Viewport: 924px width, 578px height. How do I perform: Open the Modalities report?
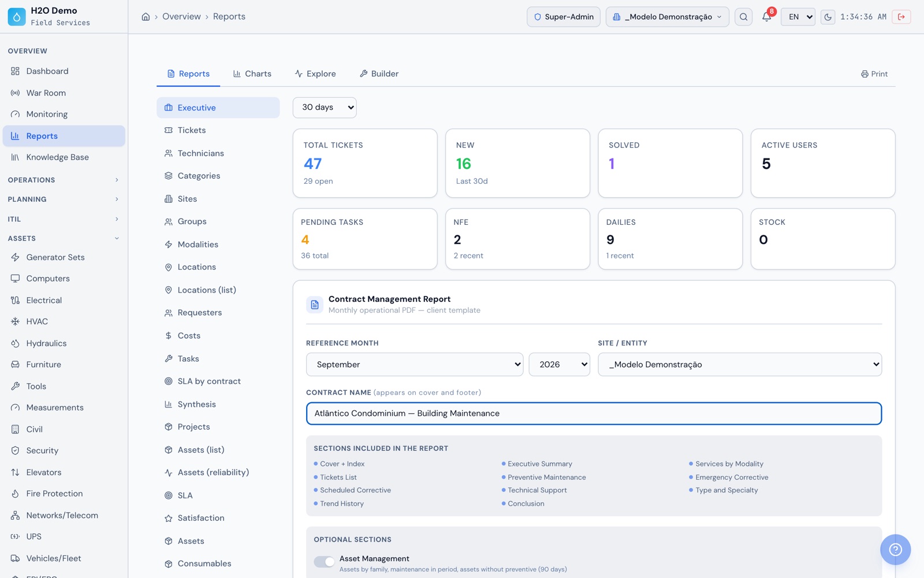[218, 244]
